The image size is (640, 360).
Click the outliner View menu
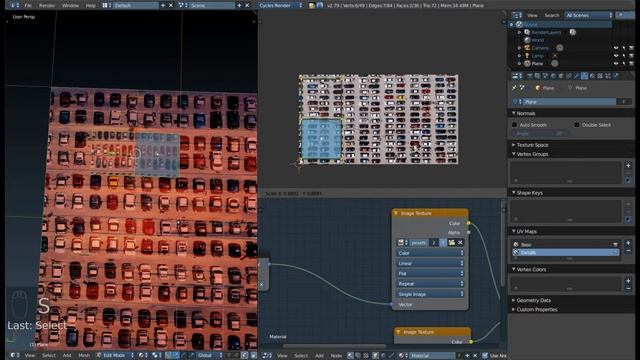532,15
